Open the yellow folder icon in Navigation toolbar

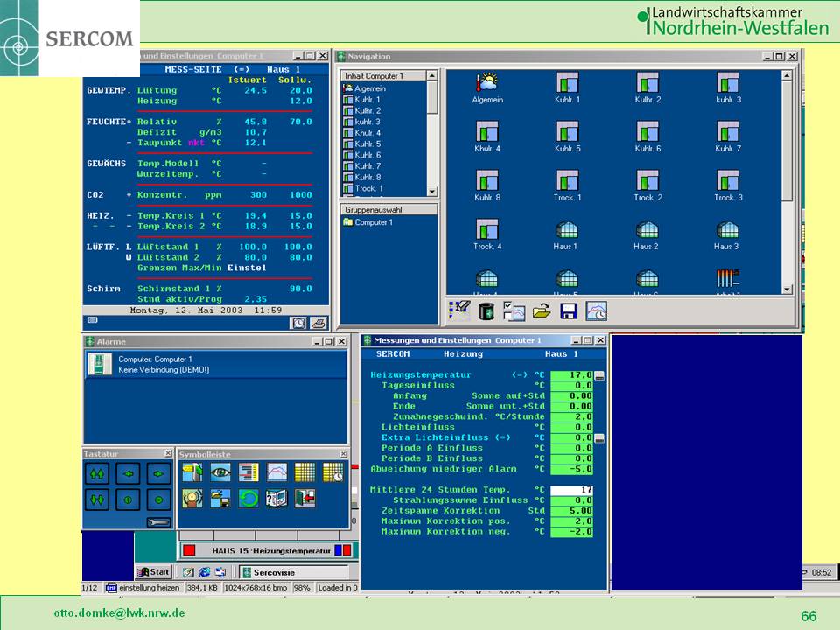(542, 311)
